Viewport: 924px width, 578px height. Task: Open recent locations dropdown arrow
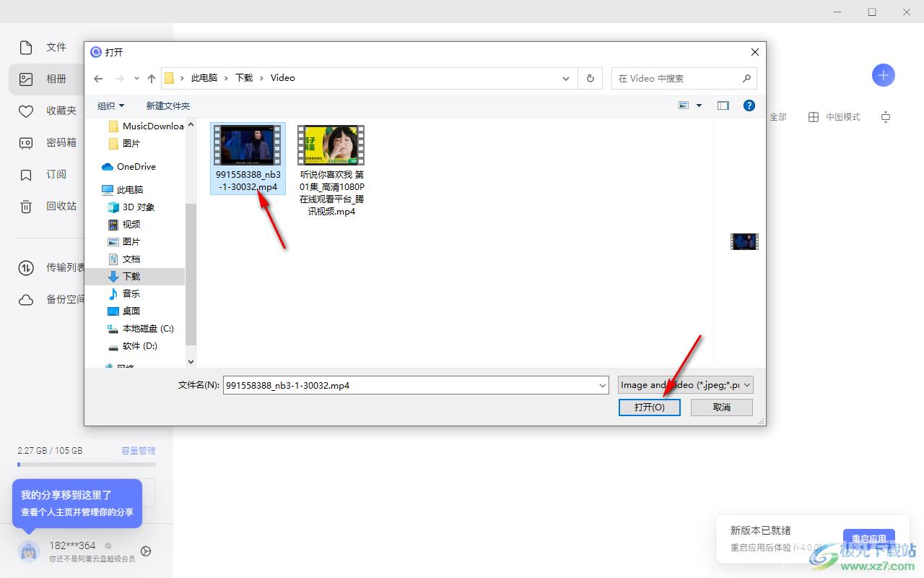[136, 78]
